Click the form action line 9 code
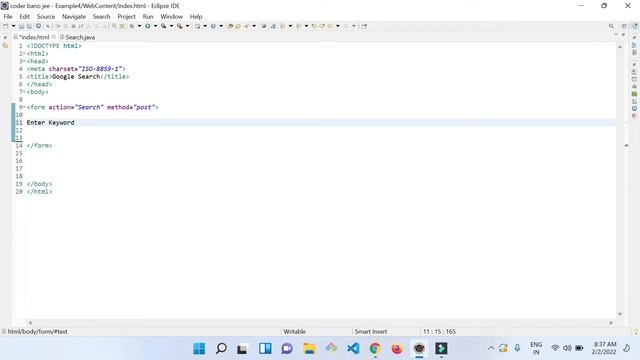This screenshot has height=360, width=640. [x=93, y=107]
